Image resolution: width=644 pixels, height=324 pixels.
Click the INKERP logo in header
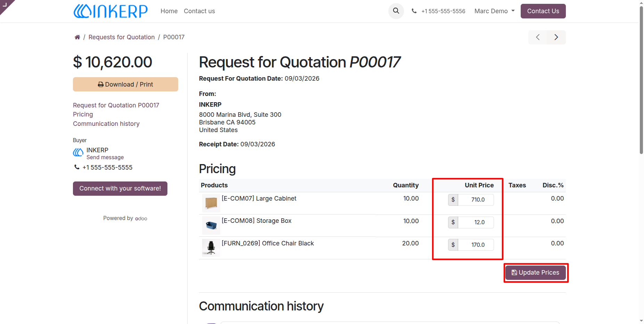tap(110, 11)
